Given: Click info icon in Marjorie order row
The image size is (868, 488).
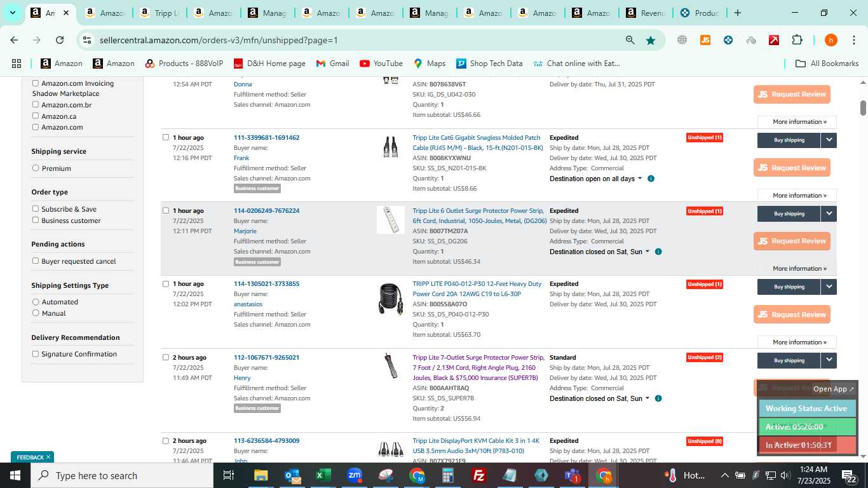Looking at the screenshot, I should coord(658,252).
